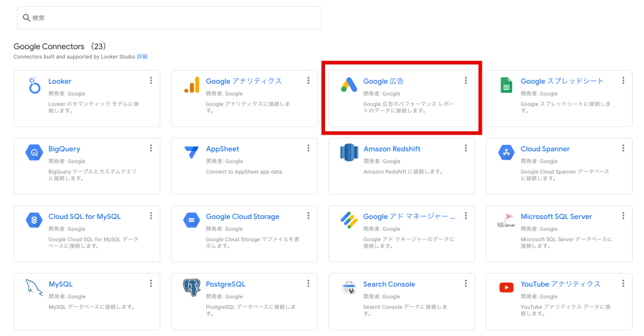The height and width of the screenshot is (336, 644).
Task: Click the 'Google Connectors (23)' heading
Action: point(60,47)
